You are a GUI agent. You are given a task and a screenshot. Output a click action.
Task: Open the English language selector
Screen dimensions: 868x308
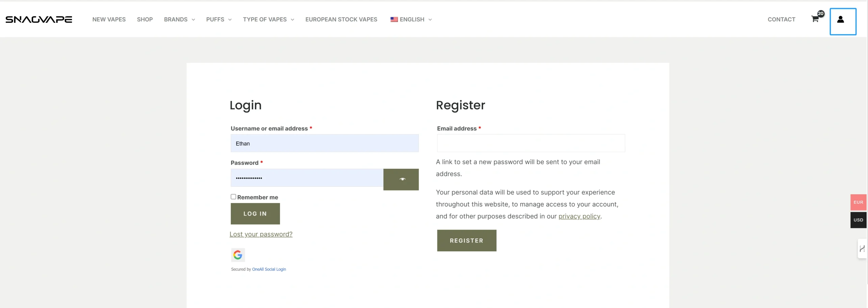pyautogui.click(x=411, y=19)
